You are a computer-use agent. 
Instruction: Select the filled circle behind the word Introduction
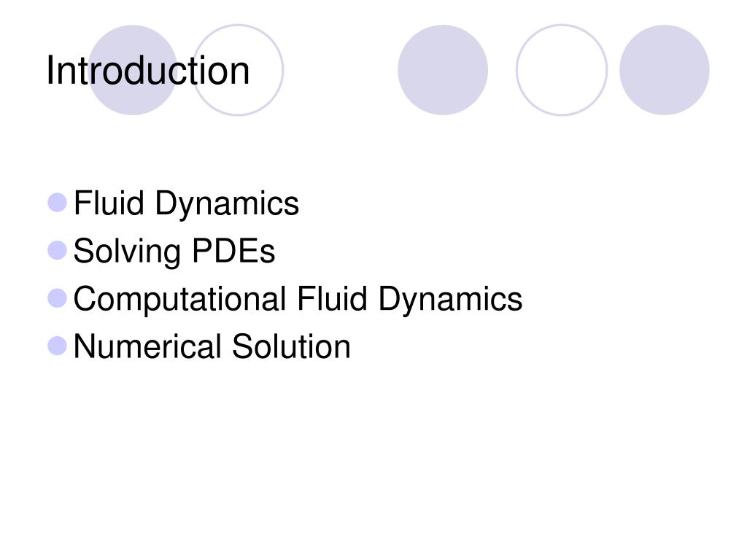click(133, 70)
